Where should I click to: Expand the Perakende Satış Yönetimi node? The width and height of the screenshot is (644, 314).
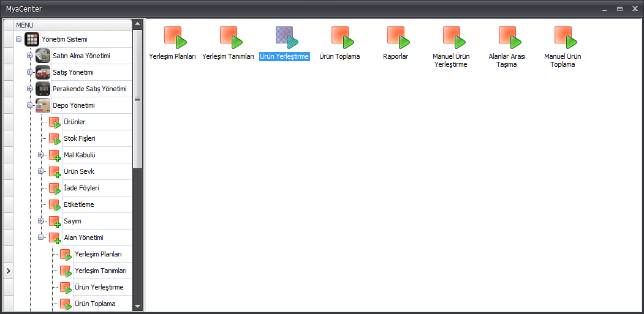[29, 89]
